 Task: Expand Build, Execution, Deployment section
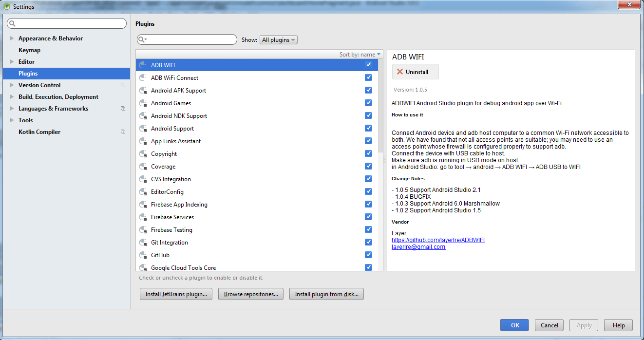pos(12,97)
